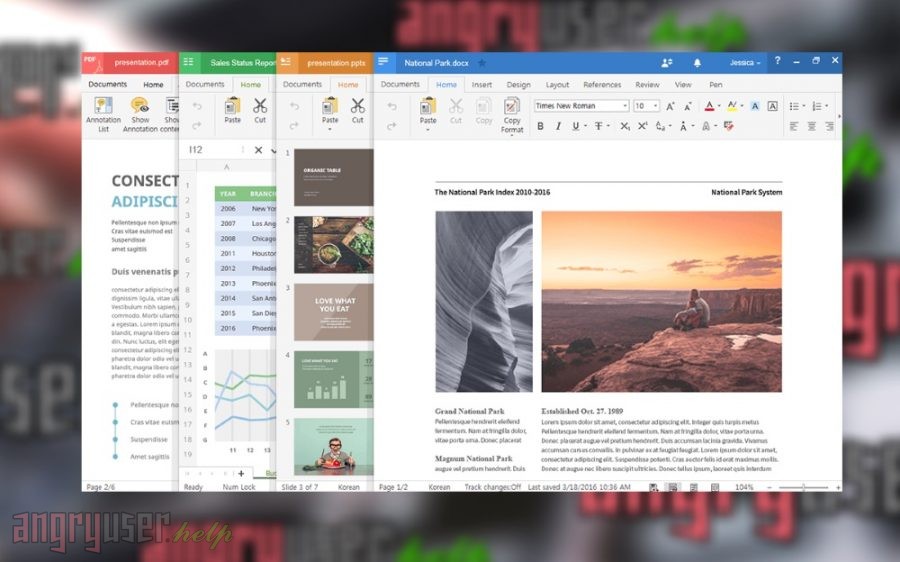Screen dimensions: 900x562
Task: Toggle the Underline formatting button
Action: 576,126
